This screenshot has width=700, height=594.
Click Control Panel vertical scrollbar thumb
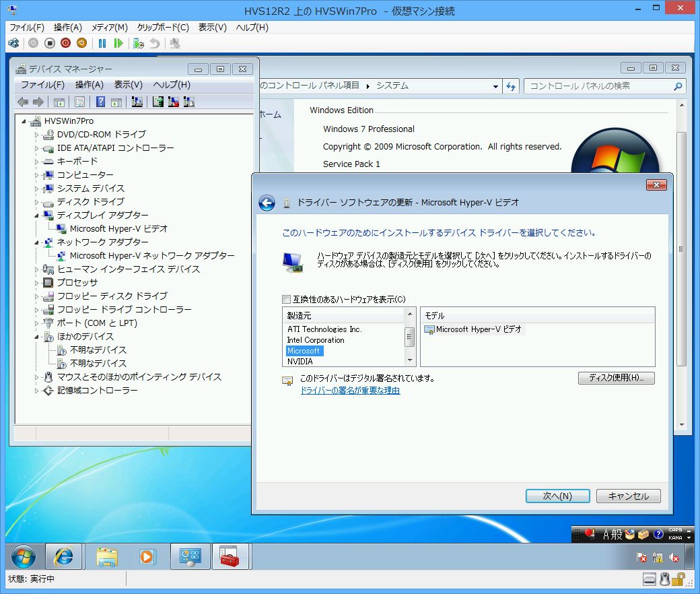(x=681, y=249)
